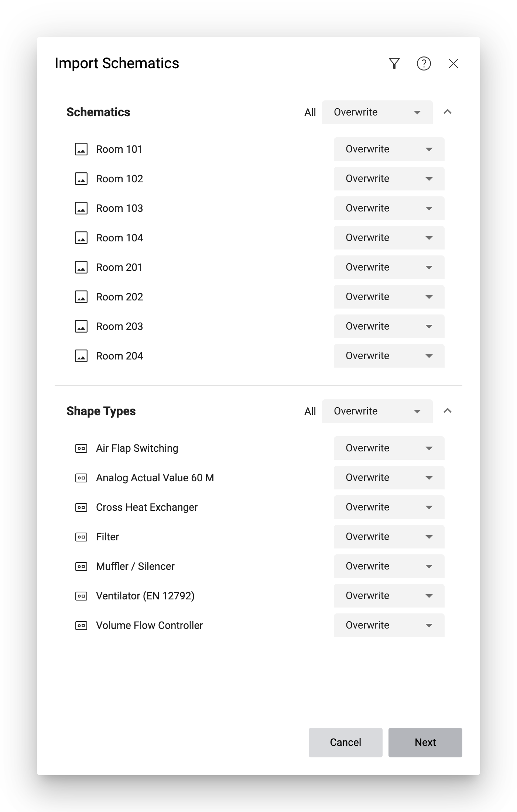Screen dimensions: 517x812
Task: Select the Ventilator (EN 12792) list item
Action: click(x=145, y=596)
